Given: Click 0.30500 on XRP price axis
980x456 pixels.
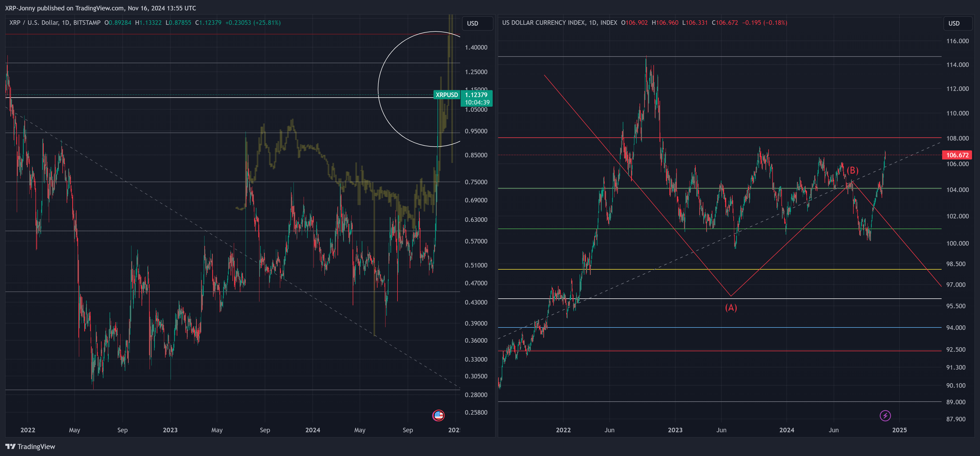Looking at the screenshot, I should pos(476,376).
